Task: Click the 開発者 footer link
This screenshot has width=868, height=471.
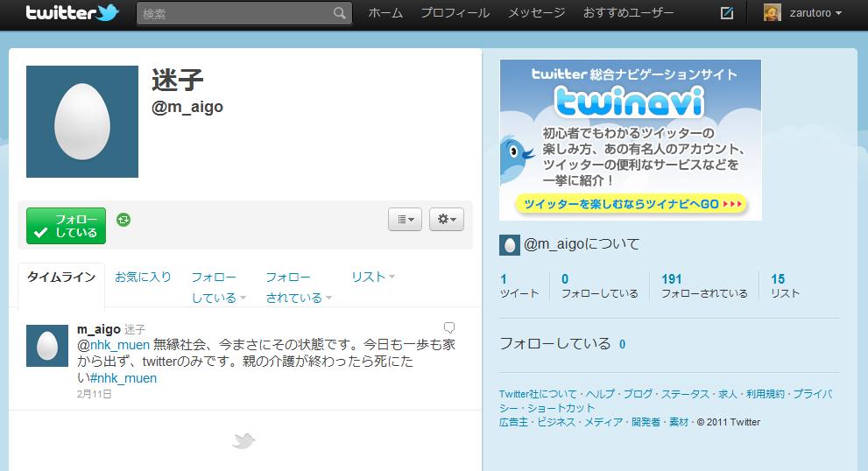Action: click(646, 422)
